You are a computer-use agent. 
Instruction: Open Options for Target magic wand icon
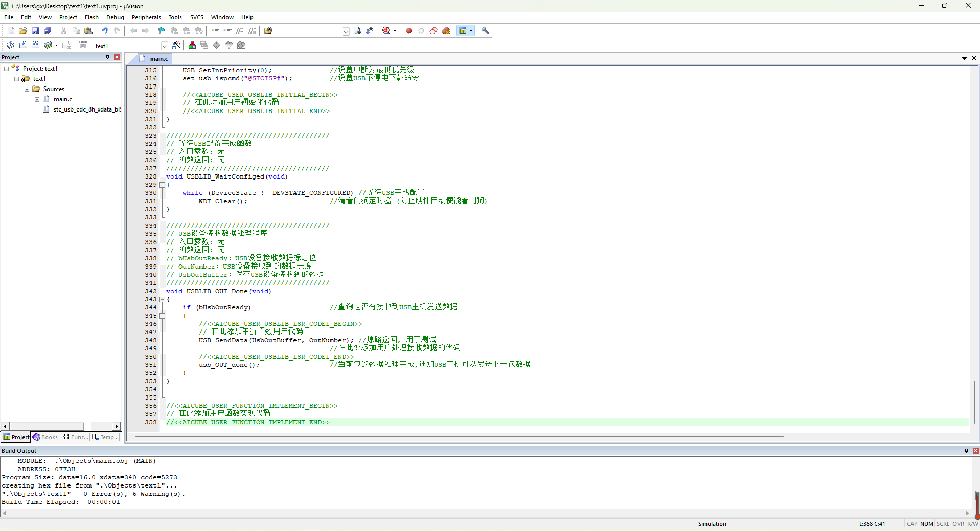[176, 45]
